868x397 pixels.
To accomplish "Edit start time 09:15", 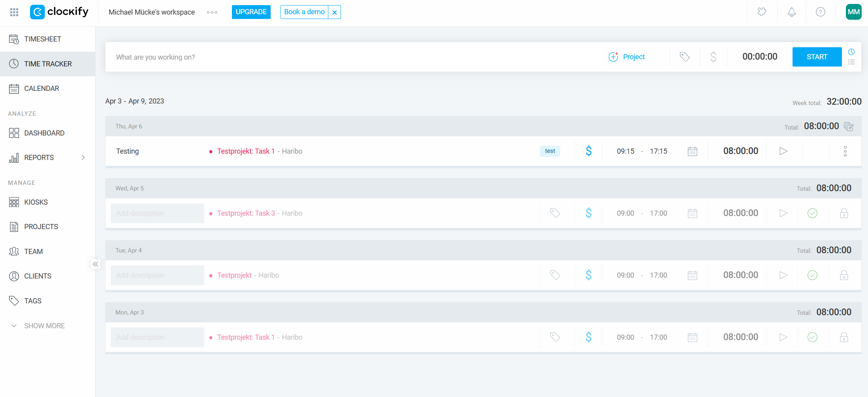I will coord(625,151).
